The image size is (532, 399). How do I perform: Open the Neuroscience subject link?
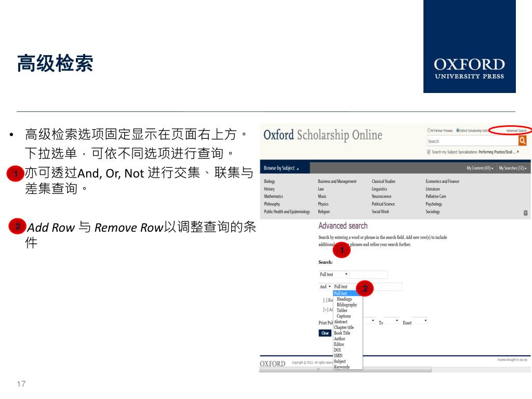(x=381, y=196)
